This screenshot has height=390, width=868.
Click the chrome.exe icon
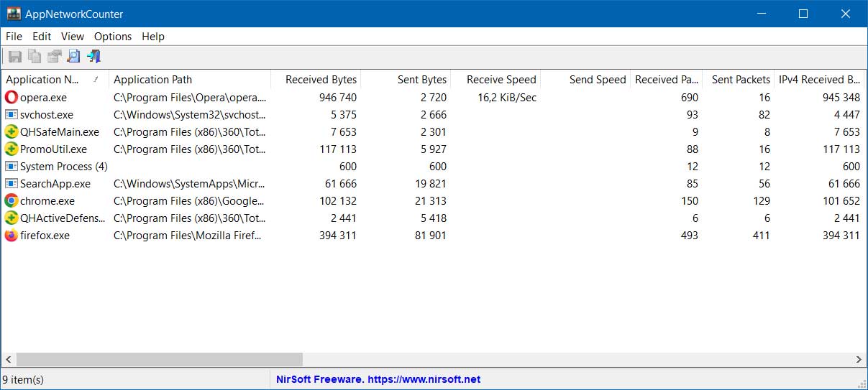click(x=11, y=200)
